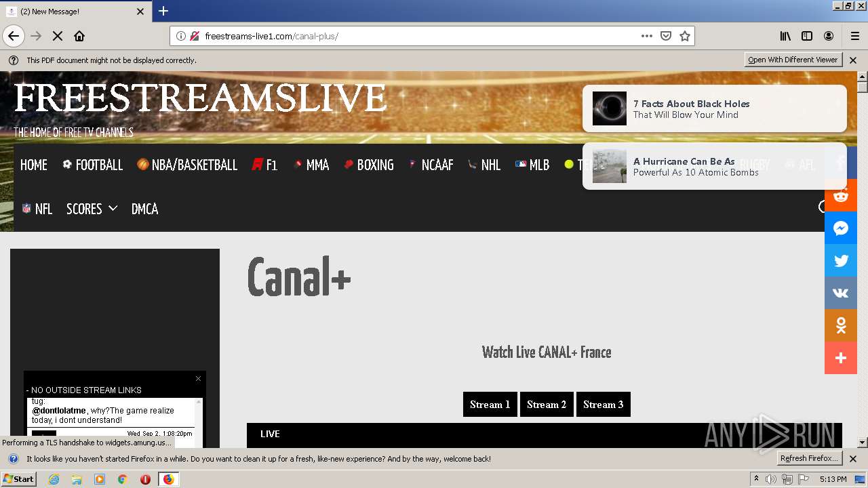868x488 pixels.
Task: Dismiss the PDF warning bar
Action: tap(853, 60)
